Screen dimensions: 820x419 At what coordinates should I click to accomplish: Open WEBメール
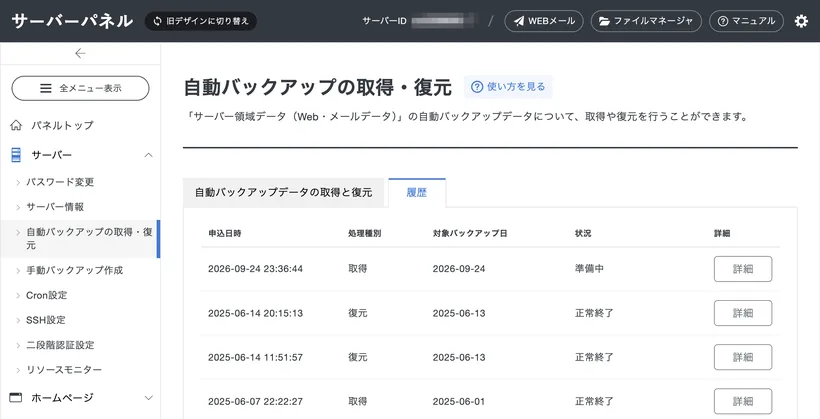544,21
